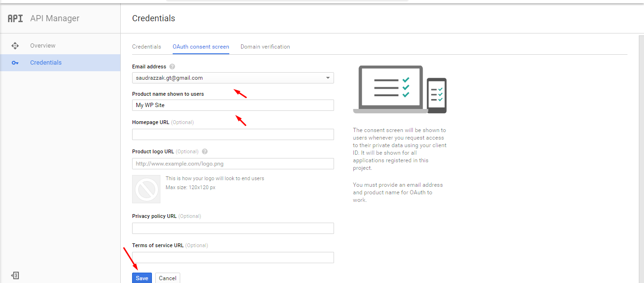The height and width of the screenshot is (283, 644).
Task: Click the help icon beside Email address
Action: [x=172, y=67]
